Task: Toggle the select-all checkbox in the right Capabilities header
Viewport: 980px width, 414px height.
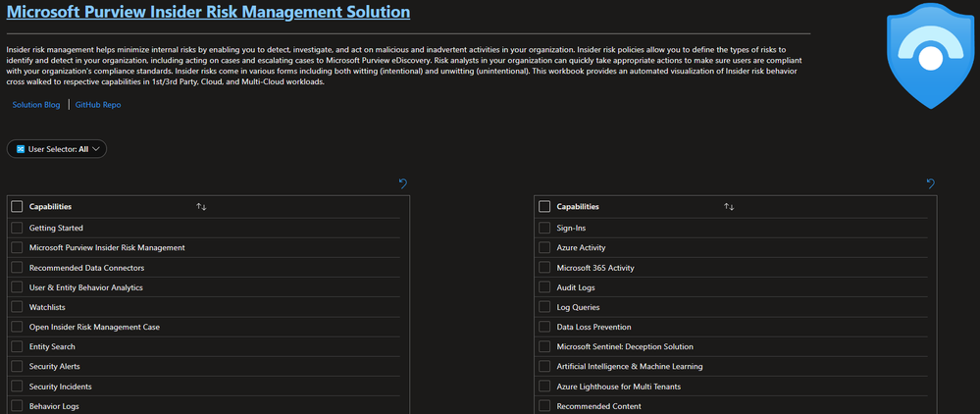Action: (544, 206)
